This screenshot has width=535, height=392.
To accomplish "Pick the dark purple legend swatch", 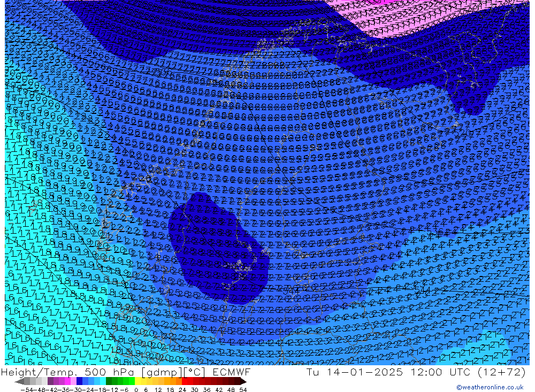I will (x=50, y=381).
